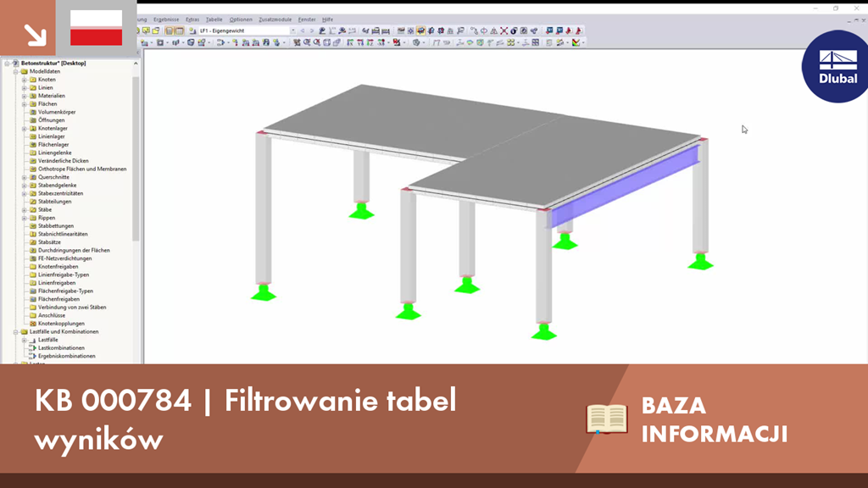Expand the Knotenlager tree node
868x488 pixels.
25,129
